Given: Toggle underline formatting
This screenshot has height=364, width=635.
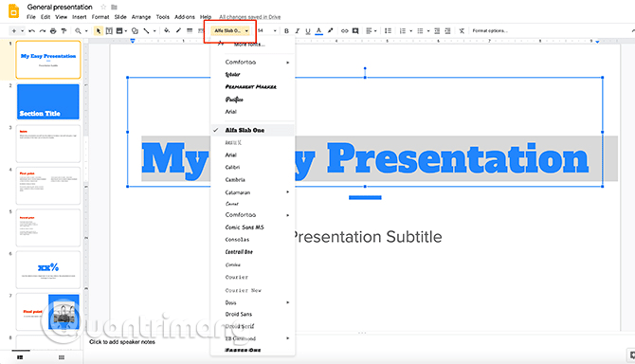Looking at the screenshot, I should (x=308, y=30).
